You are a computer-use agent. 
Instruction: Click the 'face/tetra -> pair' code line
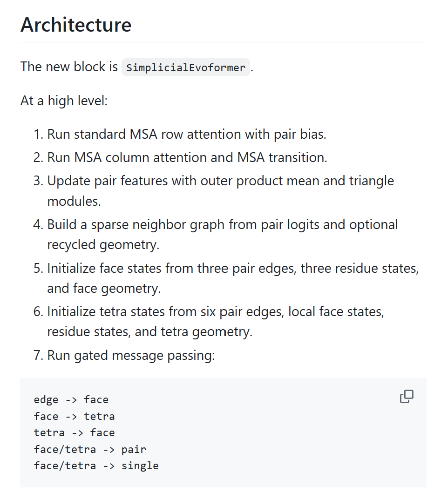(x=90, y=449)
